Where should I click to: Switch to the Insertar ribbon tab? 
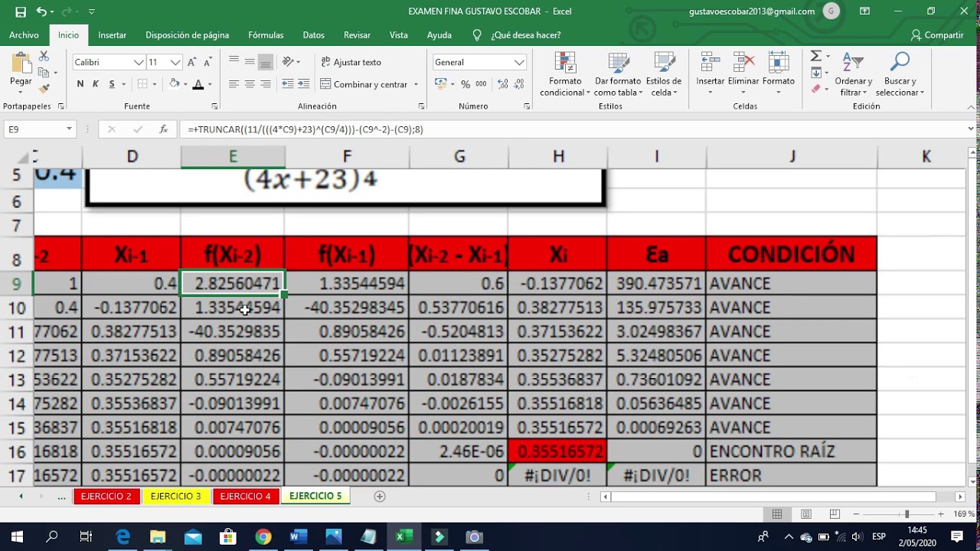point(113,35)
